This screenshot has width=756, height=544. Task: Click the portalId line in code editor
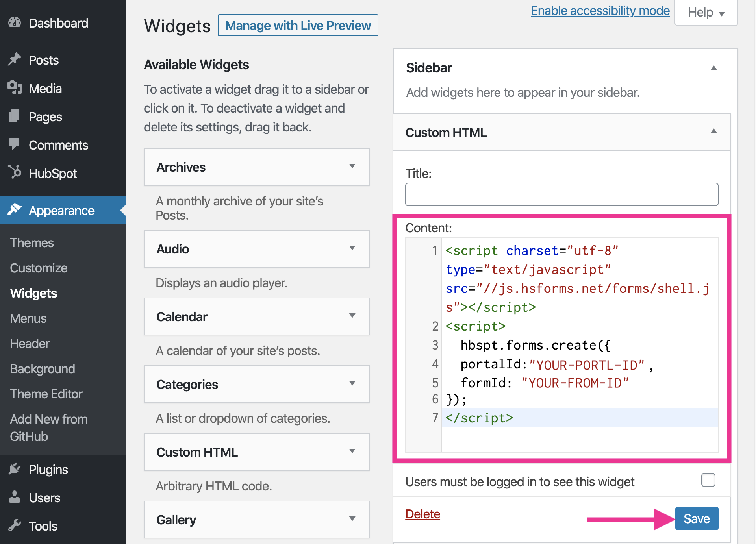tap(557, 364)
